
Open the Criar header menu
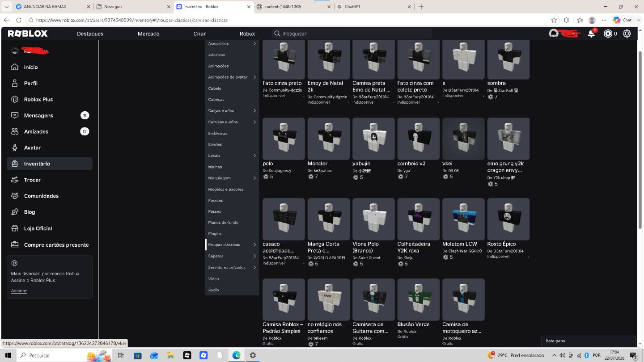point(199,34)
